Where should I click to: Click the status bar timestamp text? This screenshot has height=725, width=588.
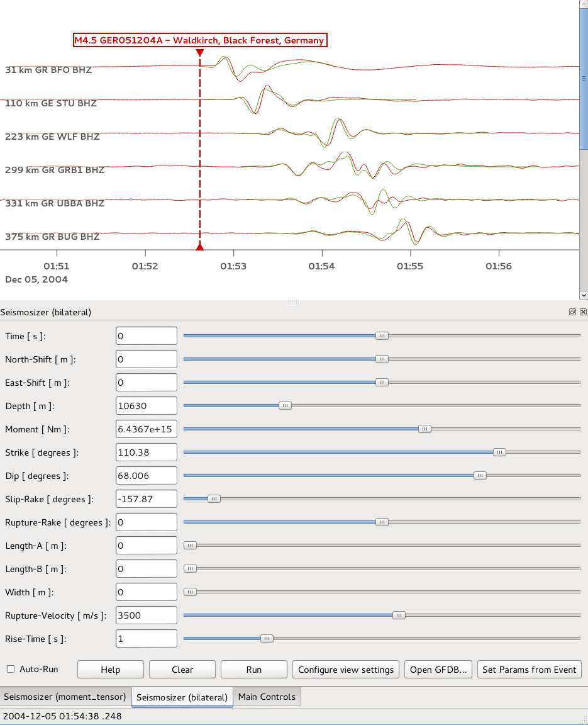click(x=62, y=716)
